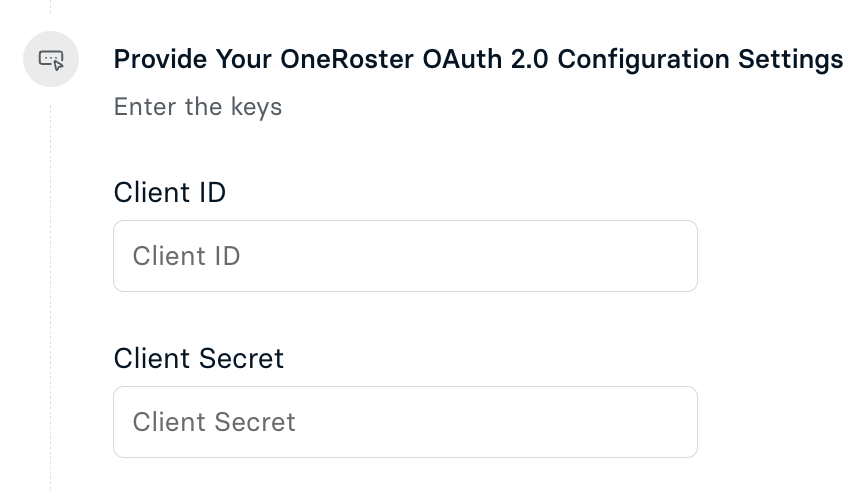862x492 pixels.
Task: Click the step icon beside OneRoster heading
Action: 51,59
